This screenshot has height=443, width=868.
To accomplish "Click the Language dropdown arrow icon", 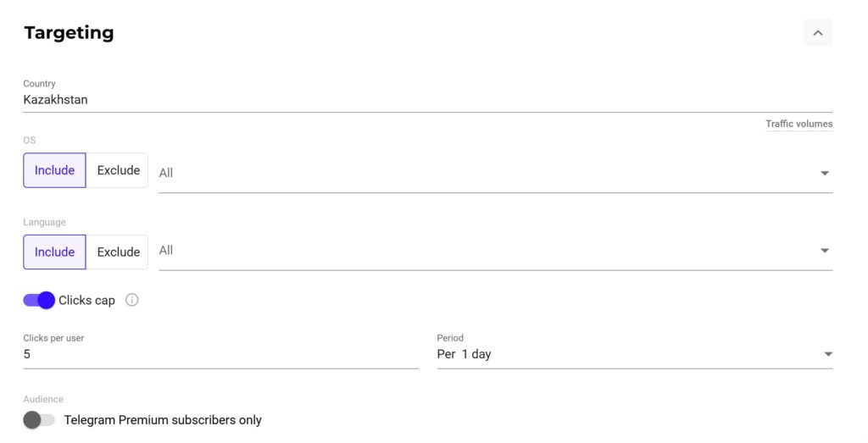I will [x=825, y=251].
